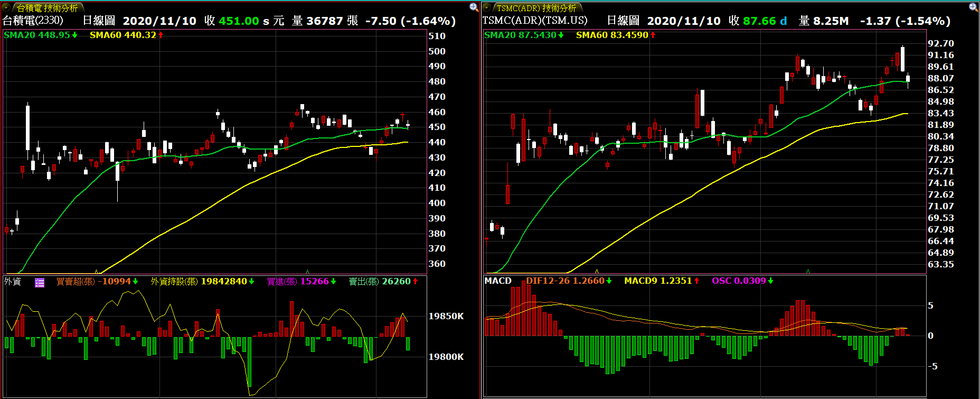This screenshot has width=980, height=399.
Task: Click the OSC 0.0309 value
Action: tap(742, 281)
